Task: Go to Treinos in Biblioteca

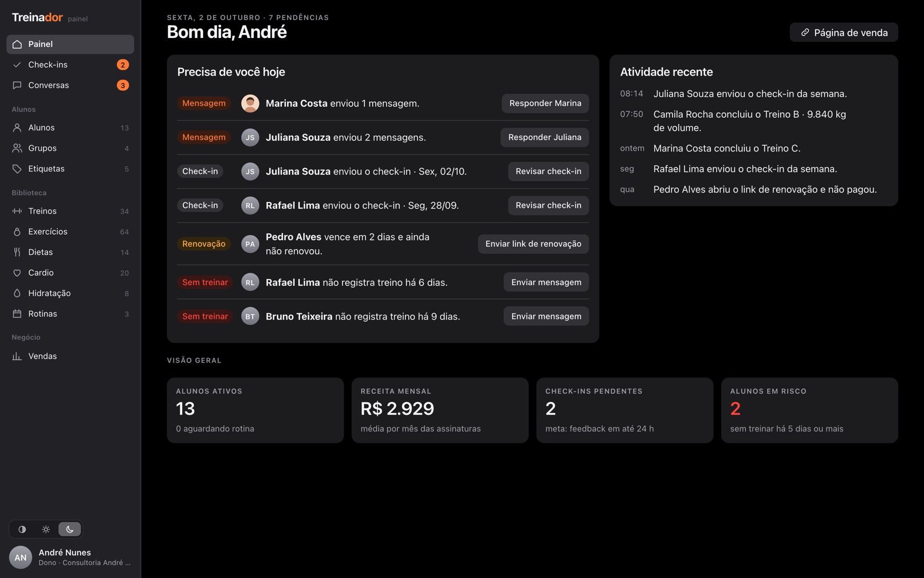Action: click(70, 211)
